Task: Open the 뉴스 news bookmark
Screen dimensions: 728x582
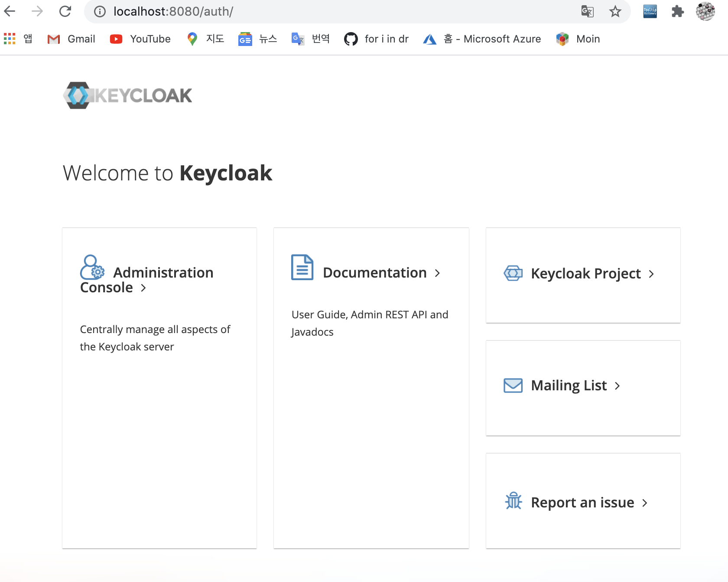Action: 257,39
